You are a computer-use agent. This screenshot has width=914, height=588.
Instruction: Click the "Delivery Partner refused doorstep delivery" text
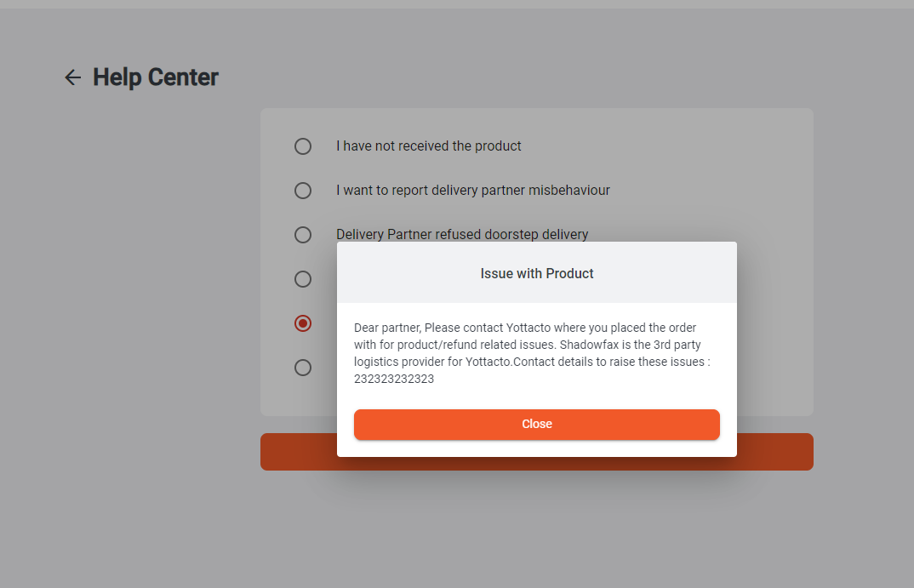(x=462, y=235)
